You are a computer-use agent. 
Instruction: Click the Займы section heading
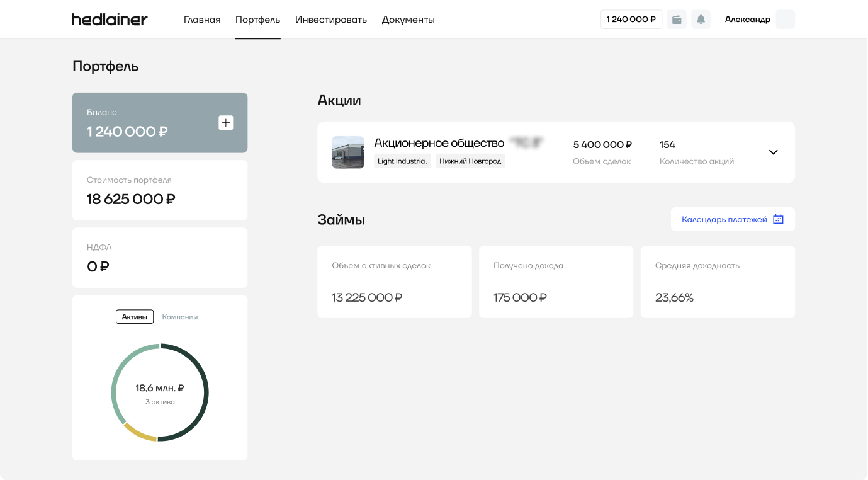click(x=341, y=220)
